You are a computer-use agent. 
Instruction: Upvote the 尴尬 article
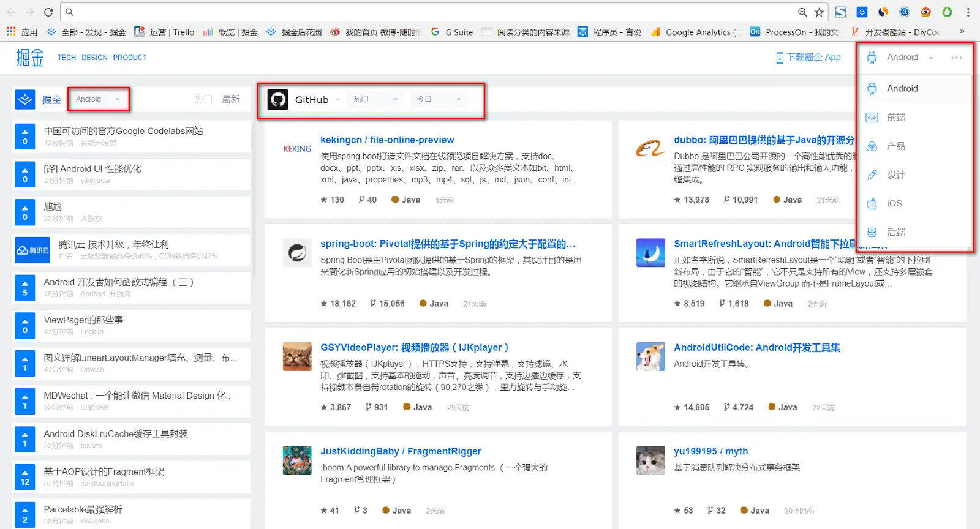[x=25, y=212]
